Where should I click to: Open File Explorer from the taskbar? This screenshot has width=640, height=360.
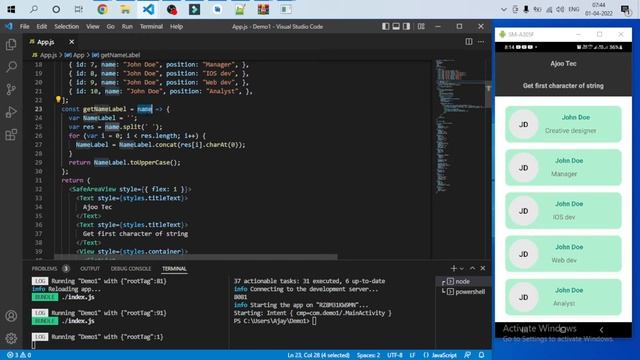pos(125,9)
